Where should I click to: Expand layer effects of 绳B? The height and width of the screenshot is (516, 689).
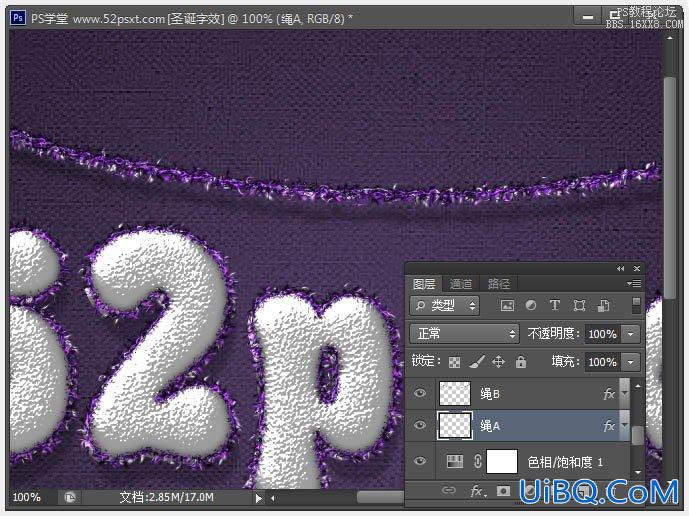pos(624,393)
